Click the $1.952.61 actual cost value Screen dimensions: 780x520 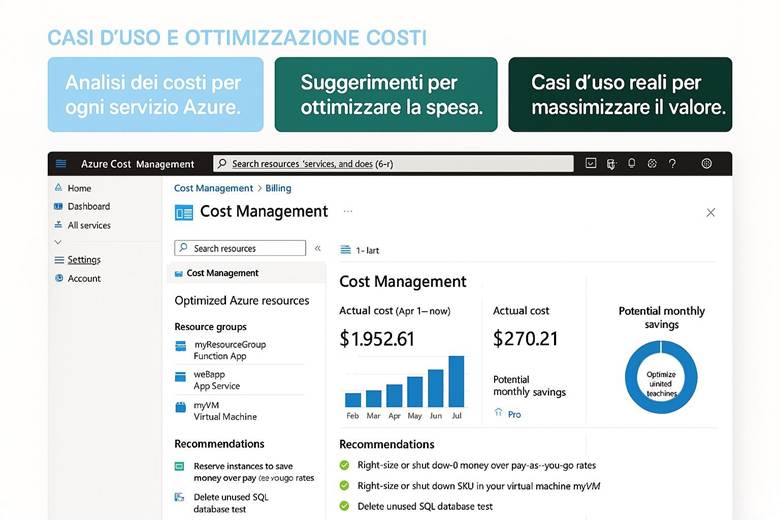click(x=377, y=339)
